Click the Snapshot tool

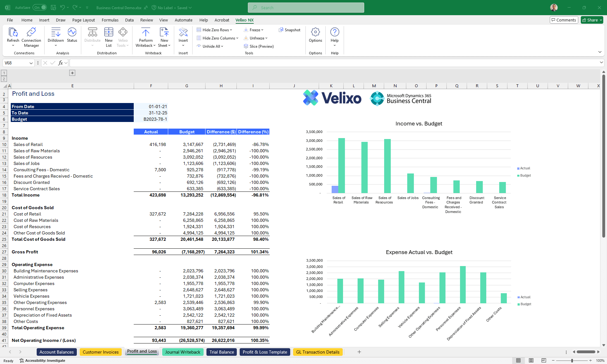click(290, 30)
